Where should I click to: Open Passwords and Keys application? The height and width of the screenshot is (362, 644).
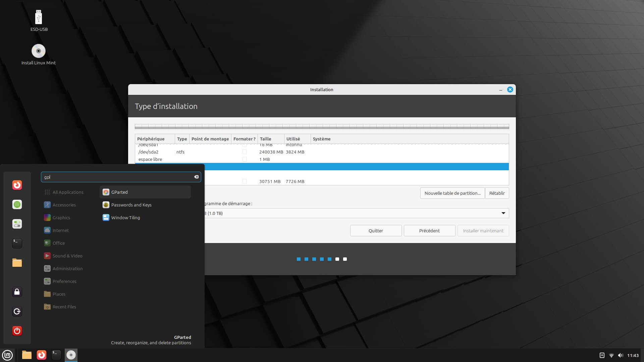(131, 205)
